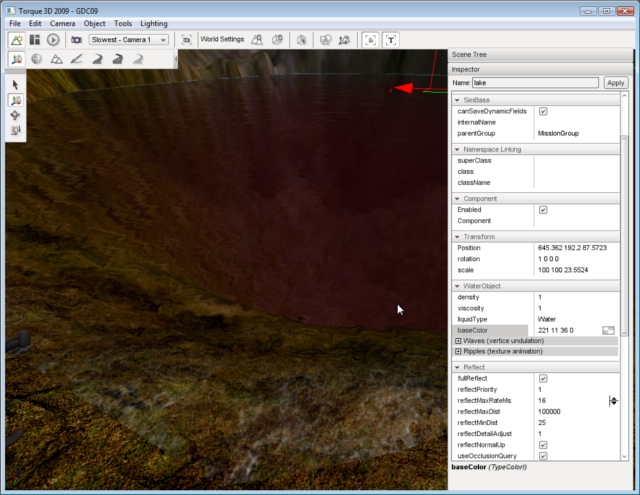Viewport: 640px width, 495px height.
Task: Open the World Editor mode icon
Action: (x=16, y=40)
